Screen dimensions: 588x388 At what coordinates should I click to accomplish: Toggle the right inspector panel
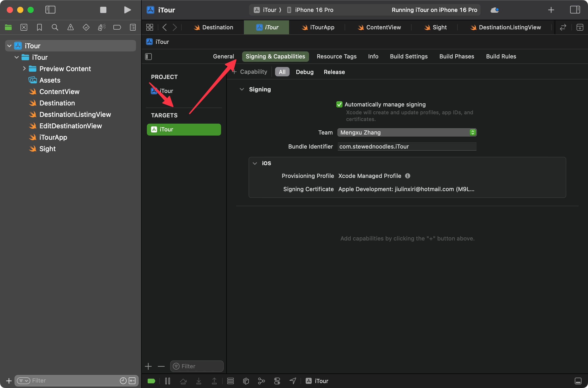[575, 10]
